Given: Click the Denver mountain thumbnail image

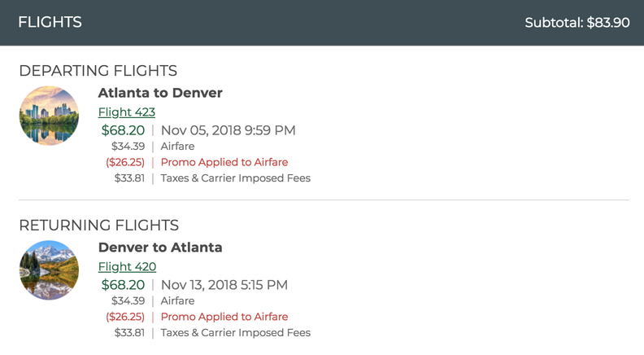Looking at the screenshot, I should (x=49, y=270).
